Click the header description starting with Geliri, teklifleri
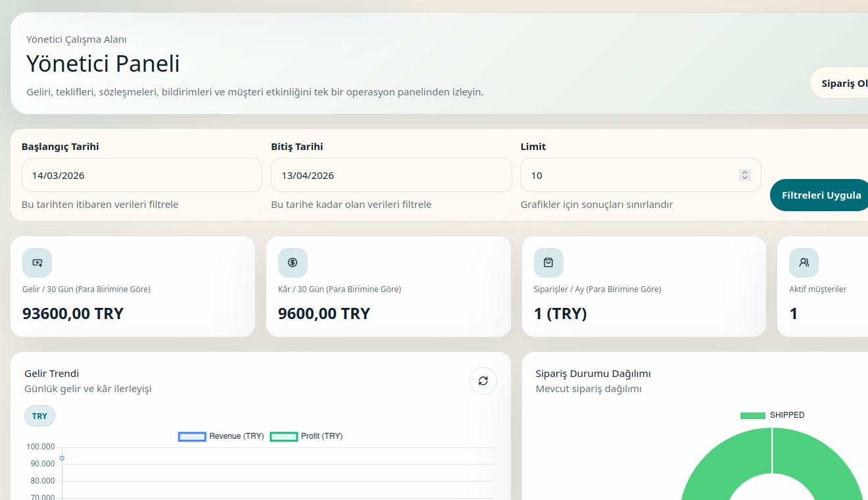 255,92
